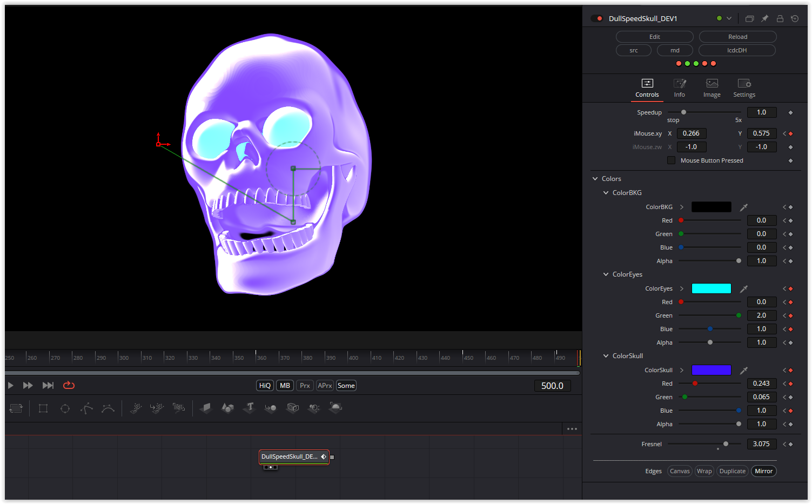Select the Wrap edges option

(x=704, y=471)
